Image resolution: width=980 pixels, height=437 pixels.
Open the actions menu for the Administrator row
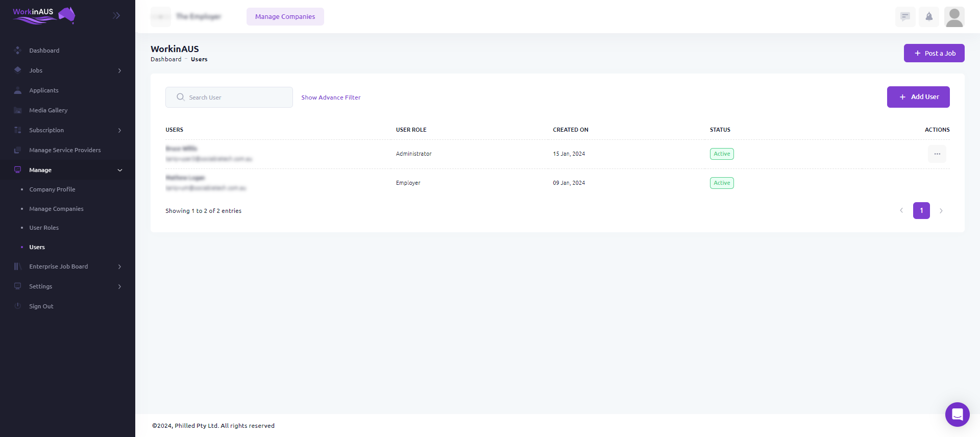(x=937, y=154)
